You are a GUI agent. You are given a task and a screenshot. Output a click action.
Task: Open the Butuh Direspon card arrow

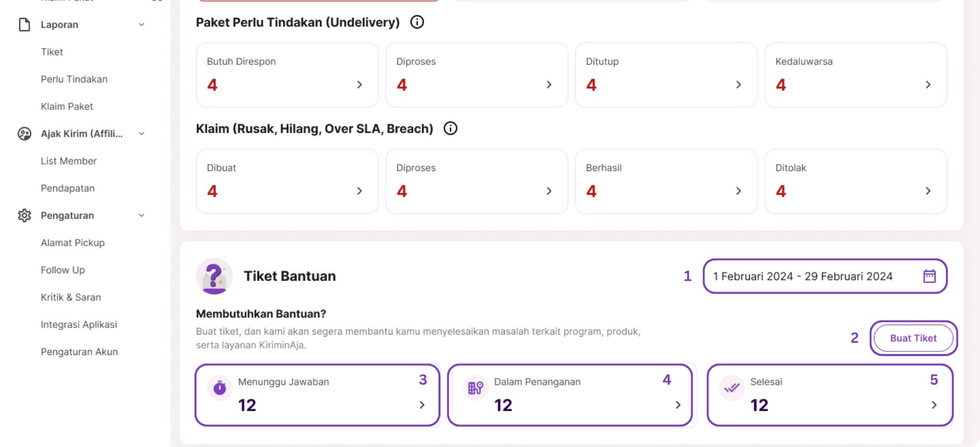click(x=359, y=85)
